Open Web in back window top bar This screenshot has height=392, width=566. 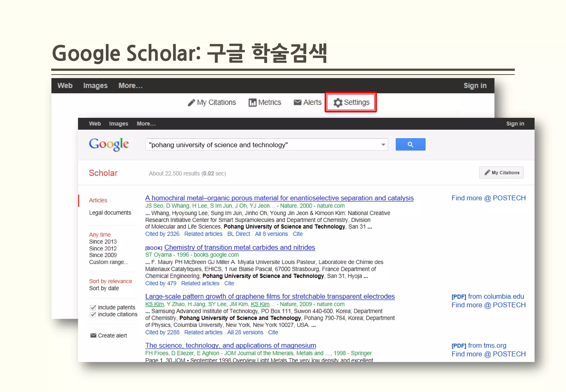[x=65, y=85]
